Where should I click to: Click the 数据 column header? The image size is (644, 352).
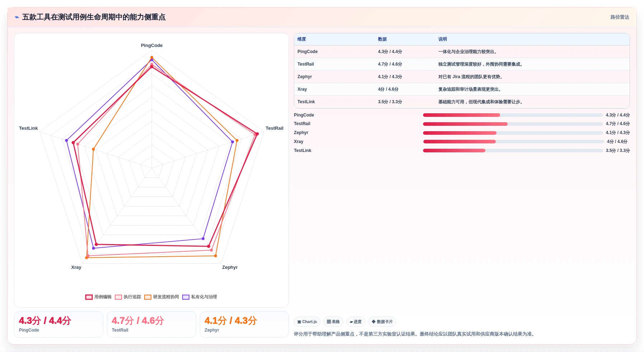tap(382, 39)
